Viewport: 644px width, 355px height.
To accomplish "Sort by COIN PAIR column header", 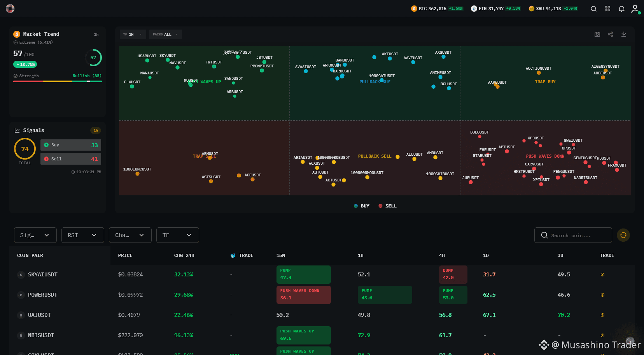I will click(x=30, y=255).
